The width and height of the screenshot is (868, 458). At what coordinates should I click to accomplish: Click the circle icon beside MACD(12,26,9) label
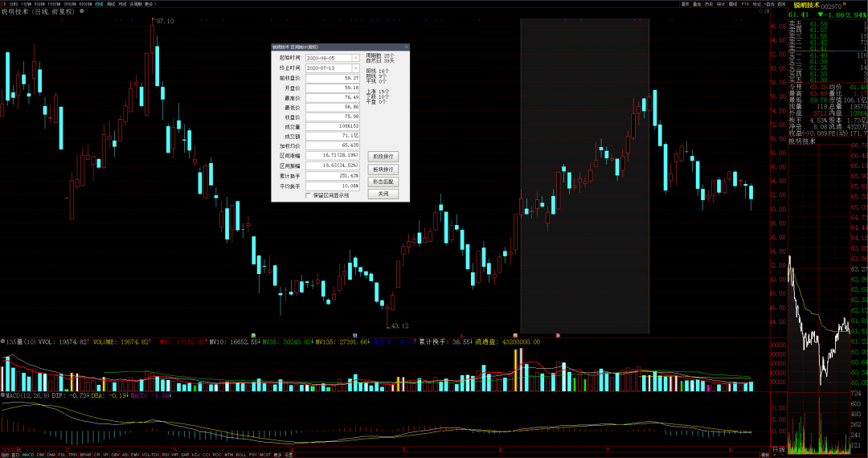point(2,395)
